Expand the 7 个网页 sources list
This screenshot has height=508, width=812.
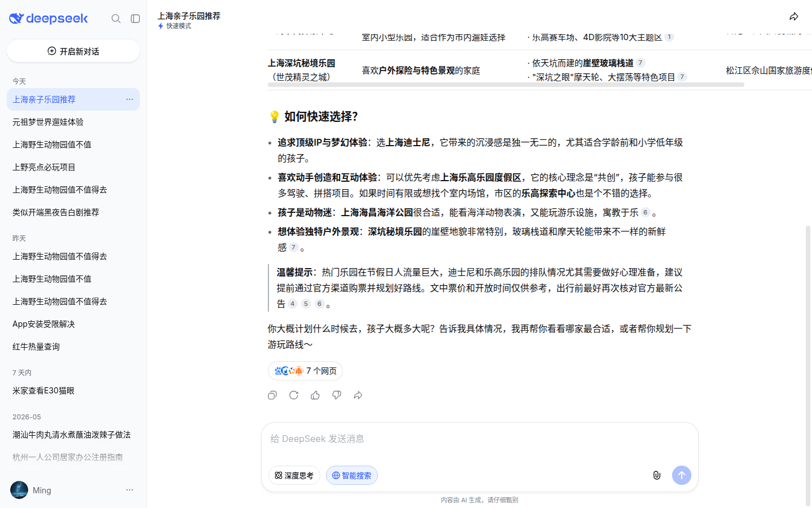tap(305, 371)
